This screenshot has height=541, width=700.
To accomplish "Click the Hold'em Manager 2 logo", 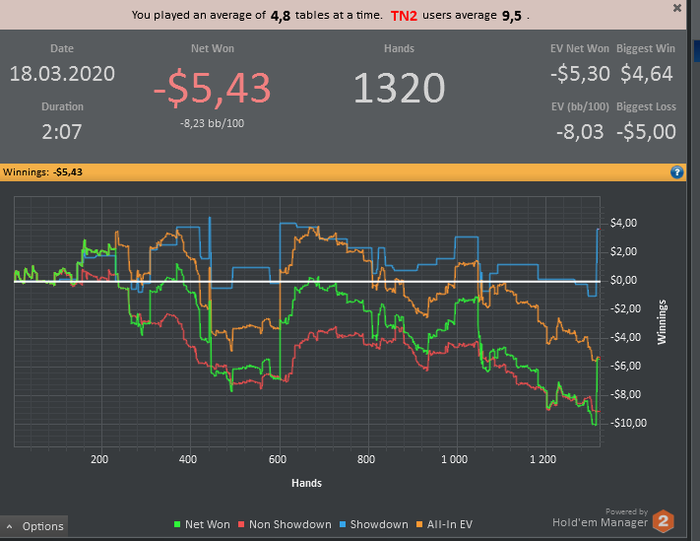I will [663, 521].
